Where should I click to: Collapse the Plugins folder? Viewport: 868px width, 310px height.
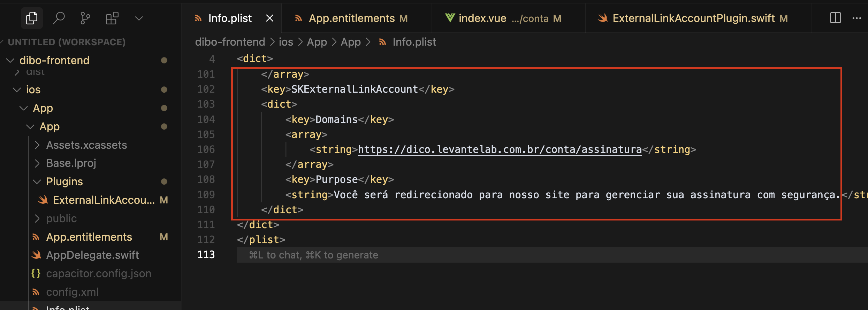[37, 181]
